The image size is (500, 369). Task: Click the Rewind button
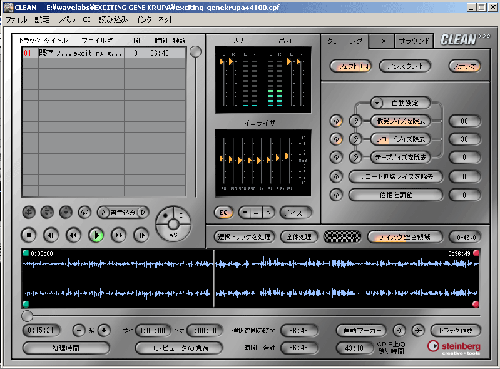click(74, 235)
